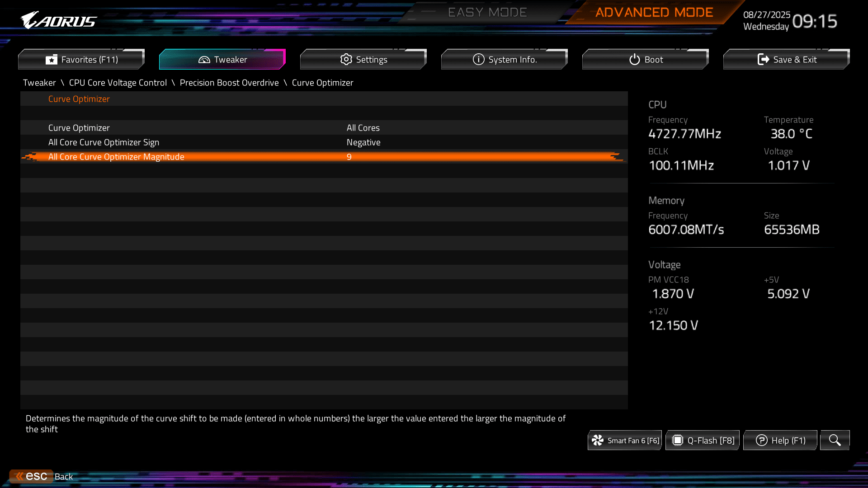Open the Tweaker tab
The width and height of the screenshot is (868, 488).
click(x=222, y=59)
